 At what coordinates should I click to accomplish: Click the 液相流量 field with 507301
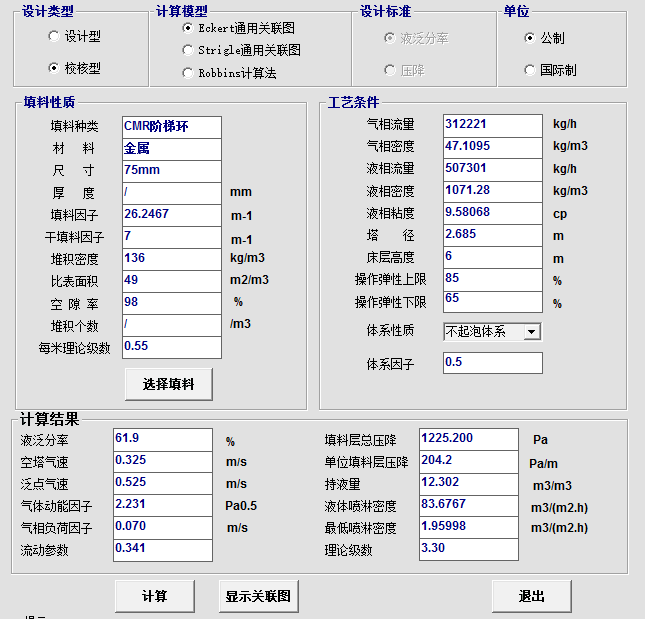point(493,169)
